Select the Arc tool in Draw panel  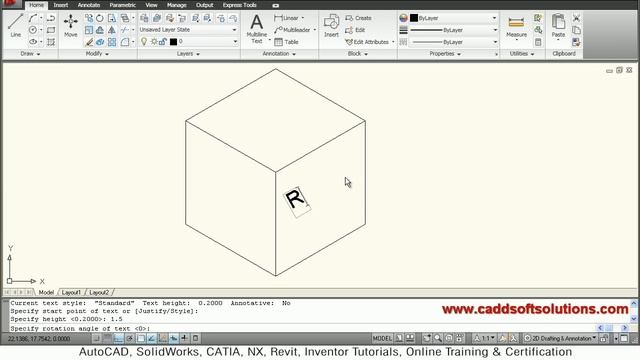pyautogui.click(x=33, y=18)
